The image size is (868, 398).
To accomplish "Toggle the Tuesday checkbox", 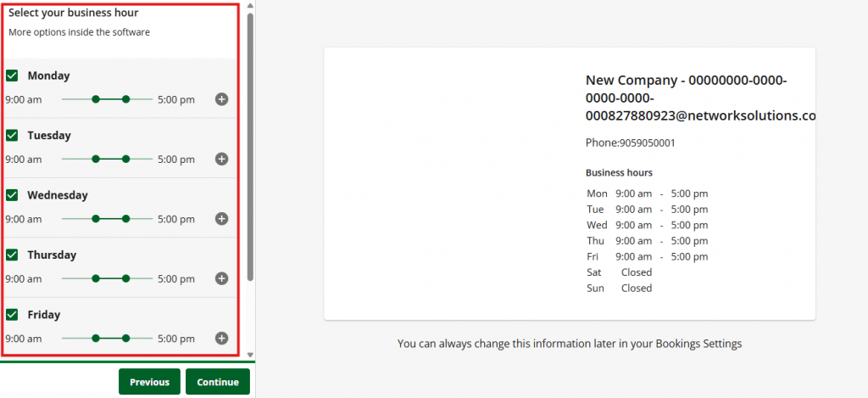I will click(13, 135).
